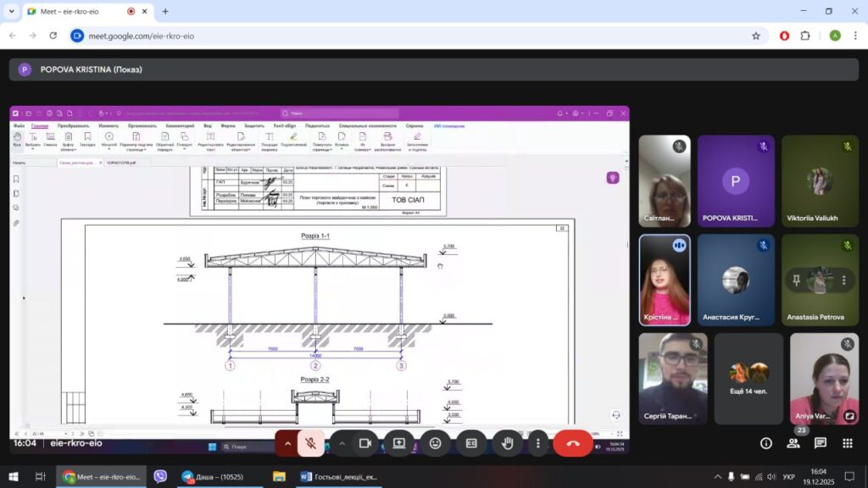This screenshot has width=868, height=488.
Task: Open Viber from the Windows taskbar
Action: [x=160, y=477]
